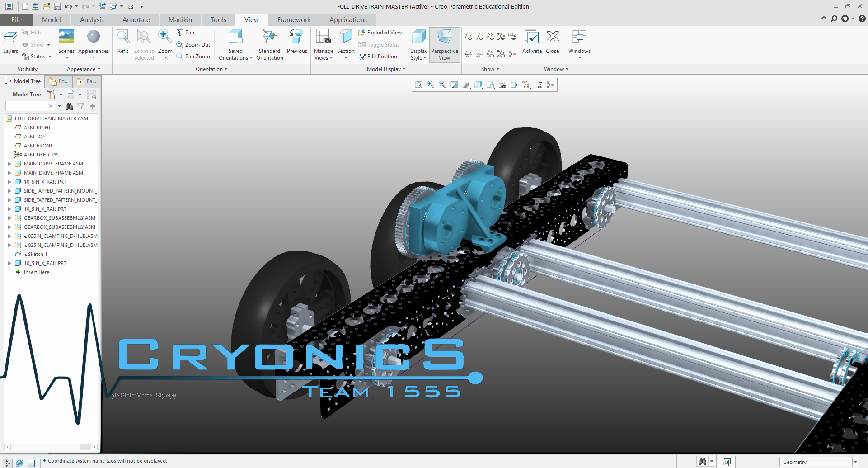Toggle point display in Show group
868x468 pixels.
490,36
